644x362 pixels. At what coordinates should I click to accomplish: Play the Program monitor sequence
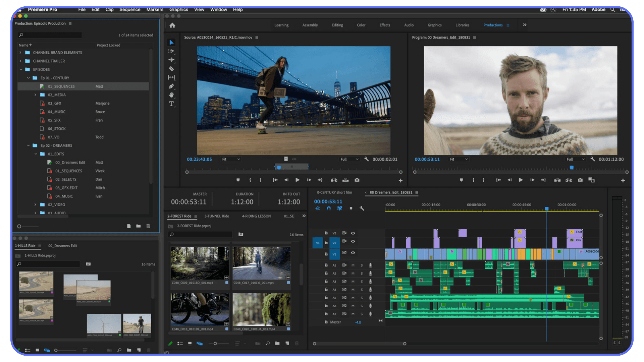pyautogui.click(x=521, y=180)
